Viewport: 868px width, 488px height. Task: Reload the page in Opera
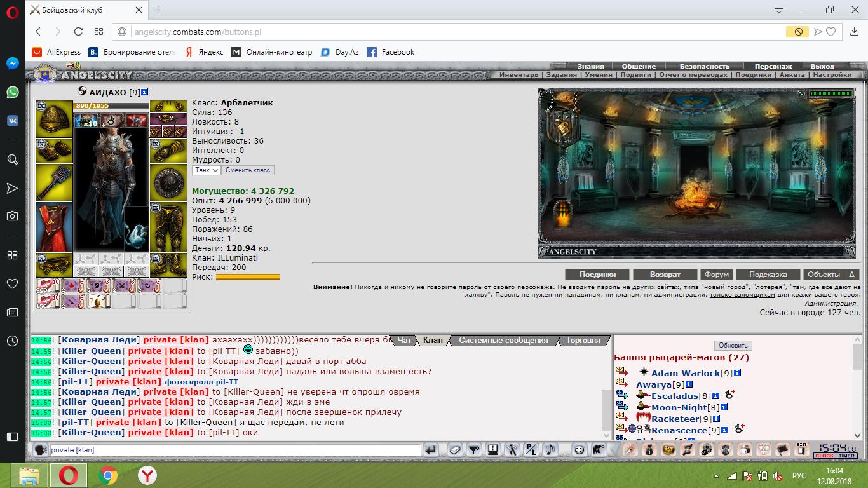coord(78,32)
